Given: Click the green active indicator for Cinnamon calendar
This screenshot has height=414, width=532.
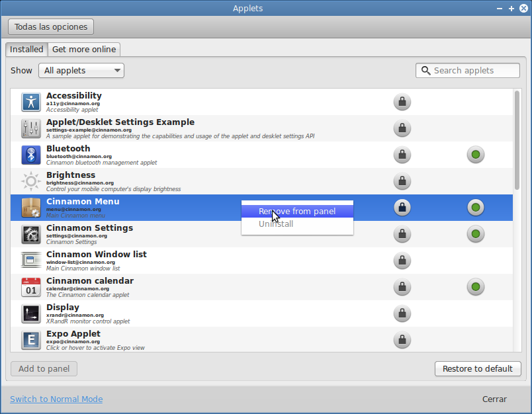Looking at the screenshot, I should click(475, 287).
